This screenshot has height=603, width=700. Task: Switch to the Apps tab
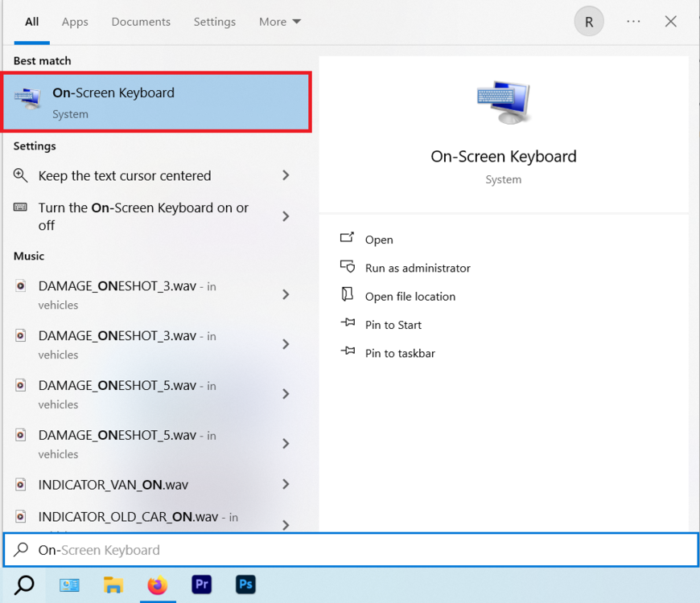point(75,22)
